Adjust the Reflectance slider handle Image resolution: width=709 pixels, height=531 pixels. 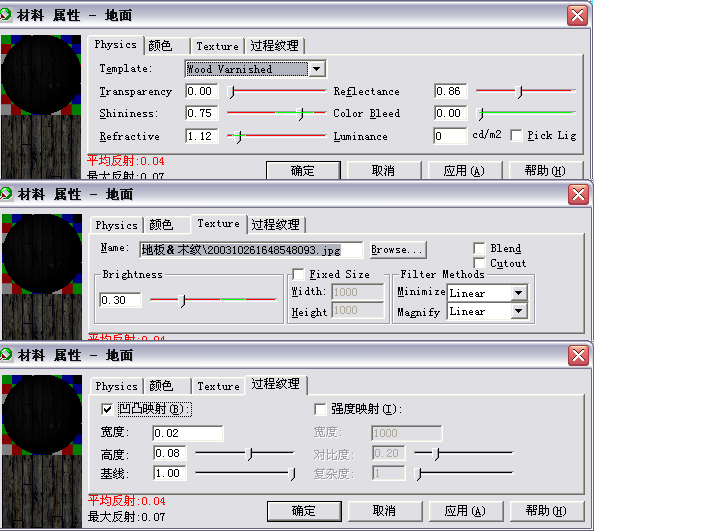520,92
